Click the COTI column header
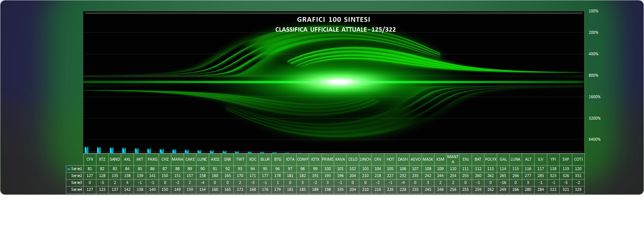The image size is (644, 245). 578,159
